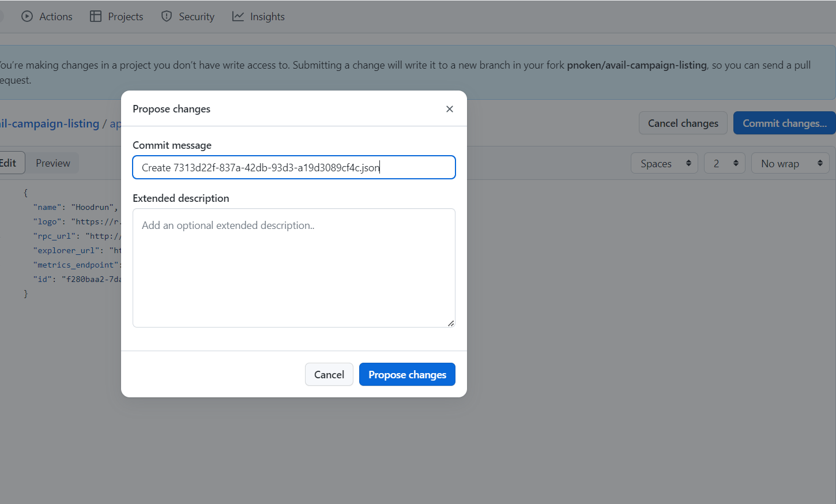Image resolution: width=836 pixels, height=504 pixels.
Task: Cancel the propose changes dialog
Action: 329,374
